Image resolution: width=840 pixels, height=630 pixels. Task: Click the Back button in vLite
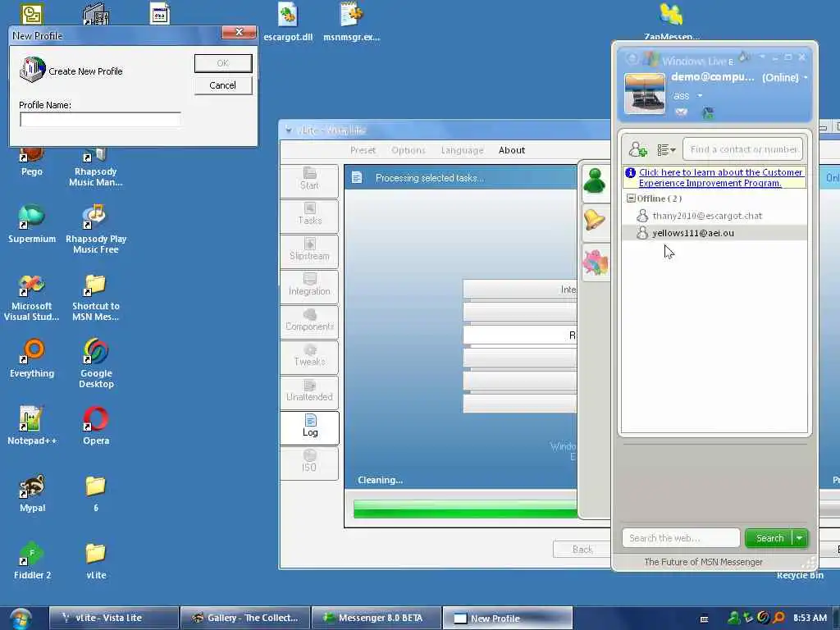point(582,549)
